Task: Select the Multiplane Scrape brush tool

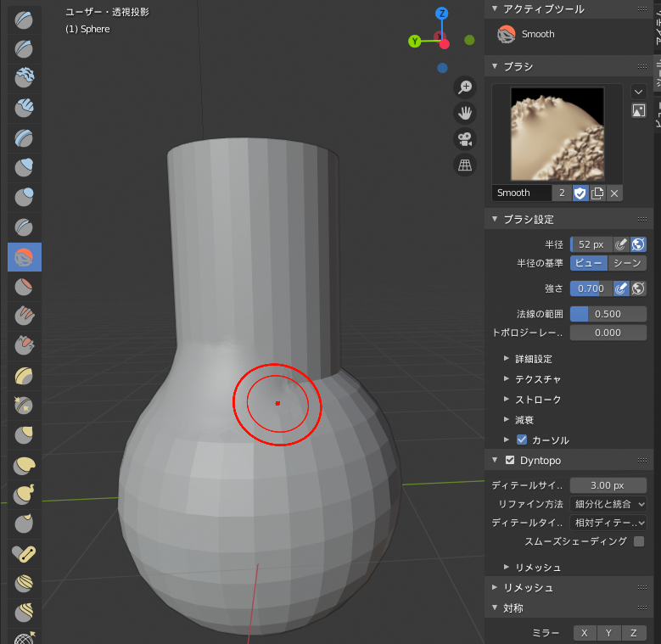Action: pyautogui.click(x=24, y=376)
